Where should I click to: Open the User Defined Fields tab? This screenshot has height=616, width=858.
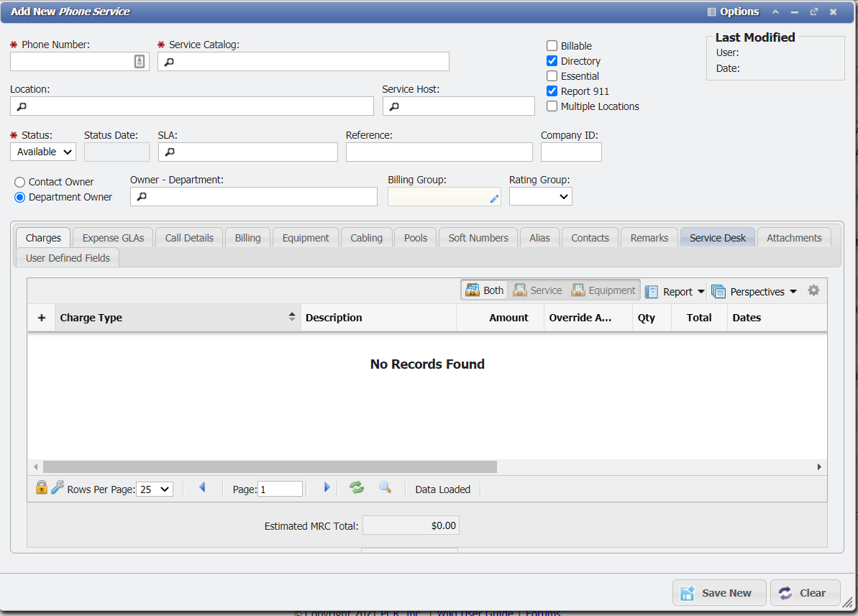pyautogui.click(x=66, y=257)
